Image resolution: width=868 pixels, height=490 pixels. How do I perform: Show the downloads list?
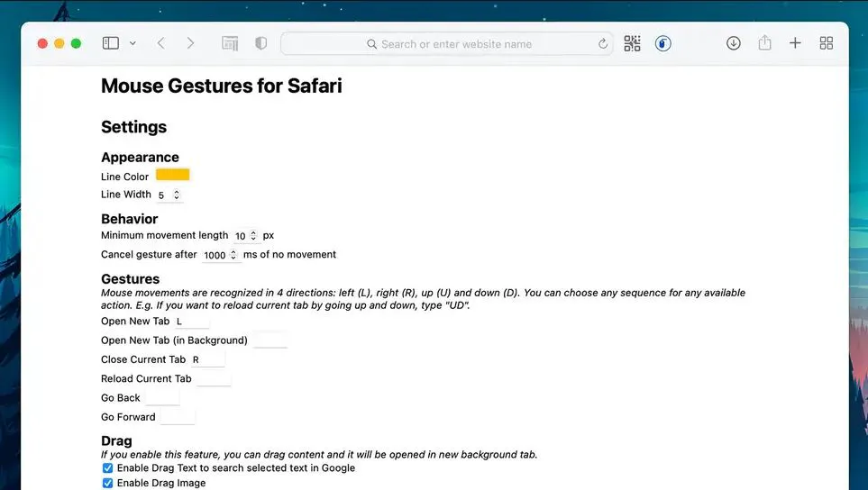pos(734,43)
